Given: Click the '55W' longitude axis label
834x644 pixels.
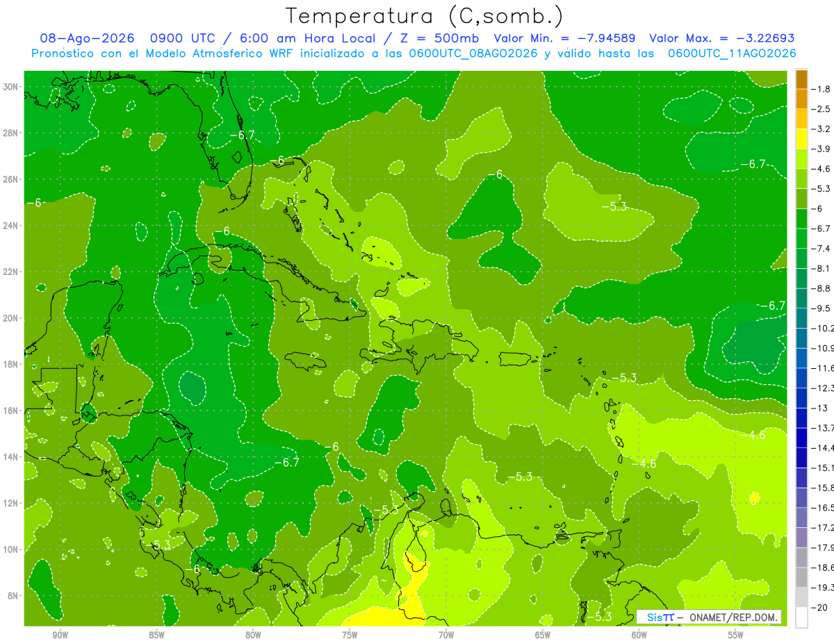Looking at the screenshot, I should [736, 635].
